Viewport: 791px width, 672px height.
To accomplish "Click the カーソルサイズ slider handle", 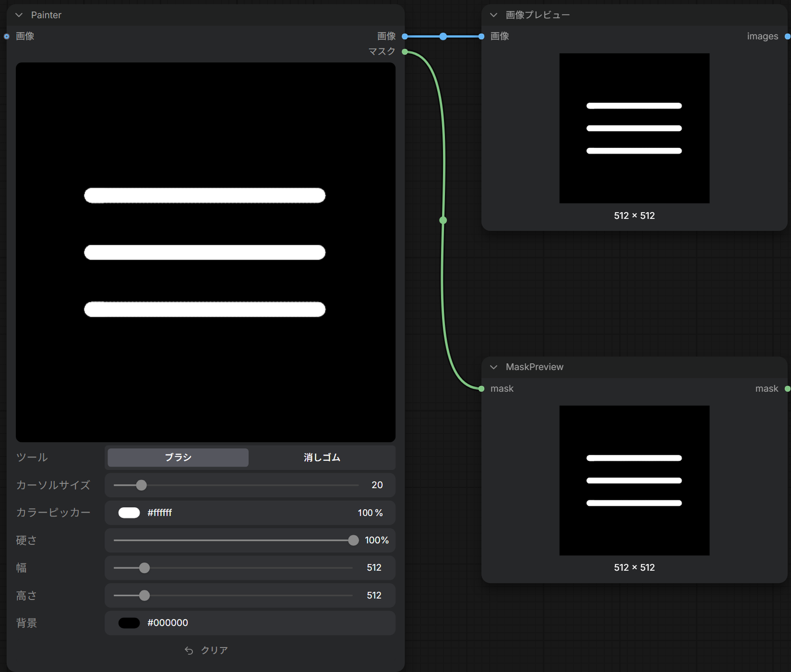I will [141, 485].
